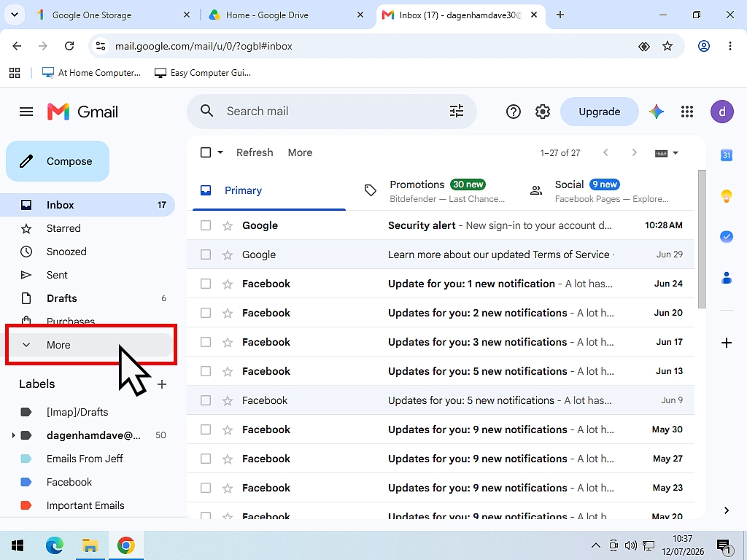Click the Compose button

click(x=58, y=161)
